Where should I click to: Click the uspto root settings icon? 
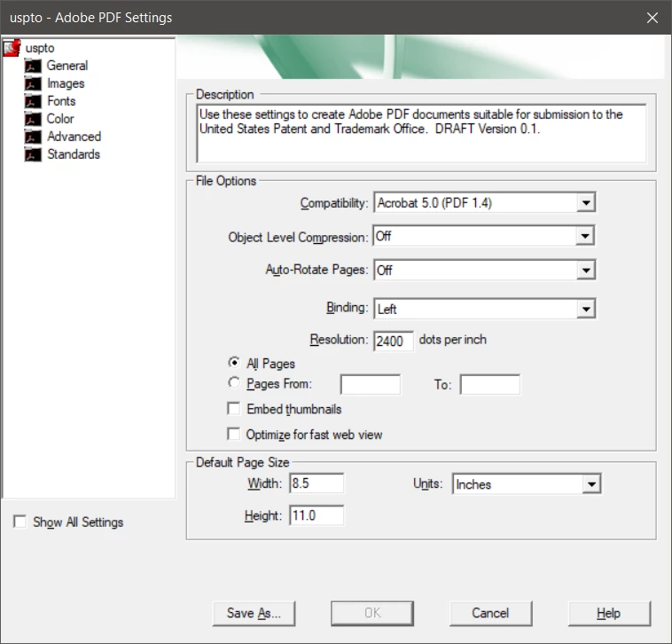(x=12, y=48)
